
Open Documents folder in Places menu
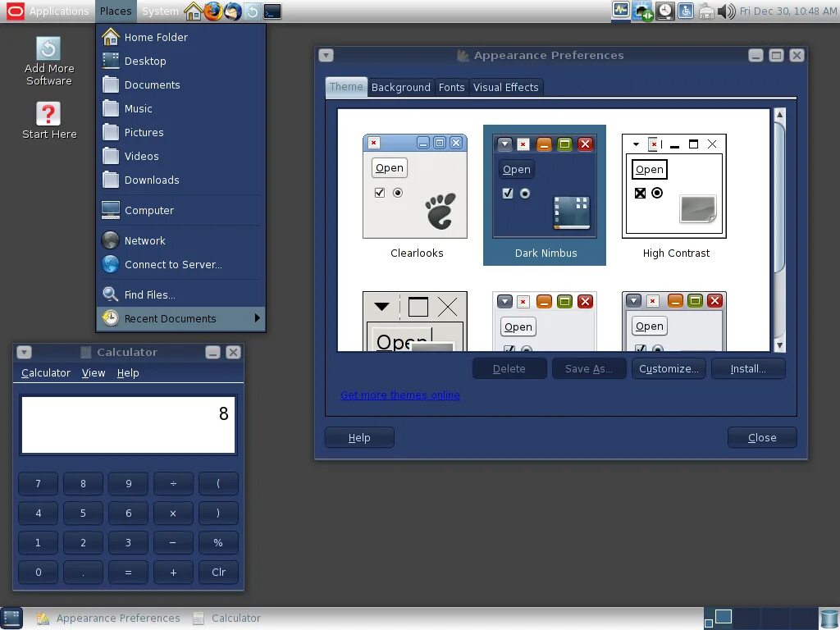pos(181,84)
